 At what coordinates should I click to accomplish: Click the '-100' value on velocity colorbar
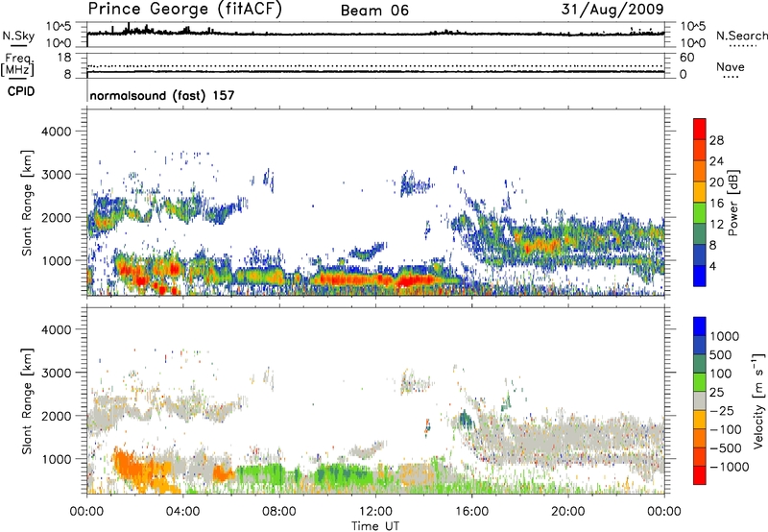click(x=726, y=429)
